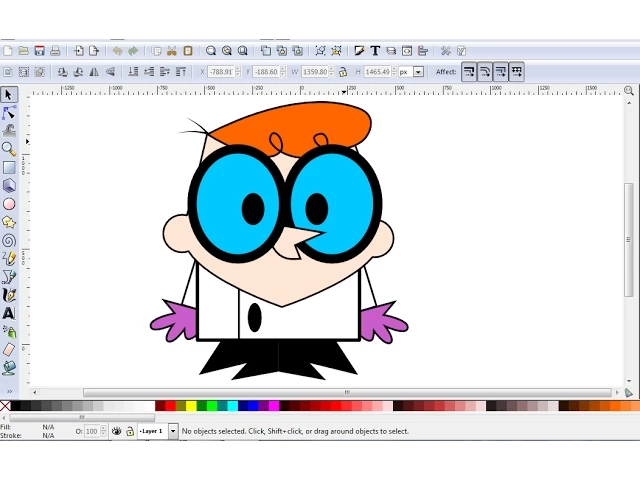
Task: Raise selection to top
Action: [181, 72]
